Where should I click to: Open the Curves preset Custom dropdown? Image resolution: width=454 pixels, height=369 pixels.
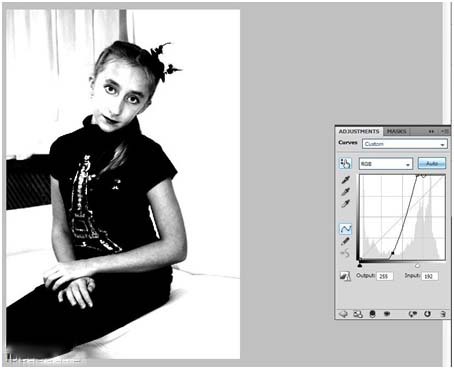point(405,144)
